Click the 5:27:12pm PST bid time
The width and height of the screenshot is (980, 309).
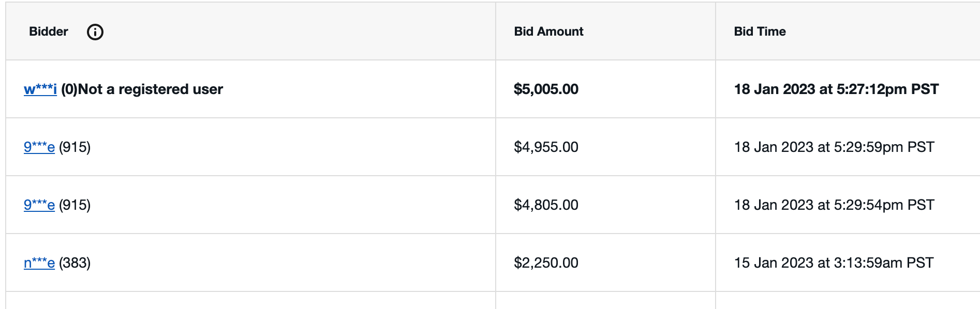(836, 89)
